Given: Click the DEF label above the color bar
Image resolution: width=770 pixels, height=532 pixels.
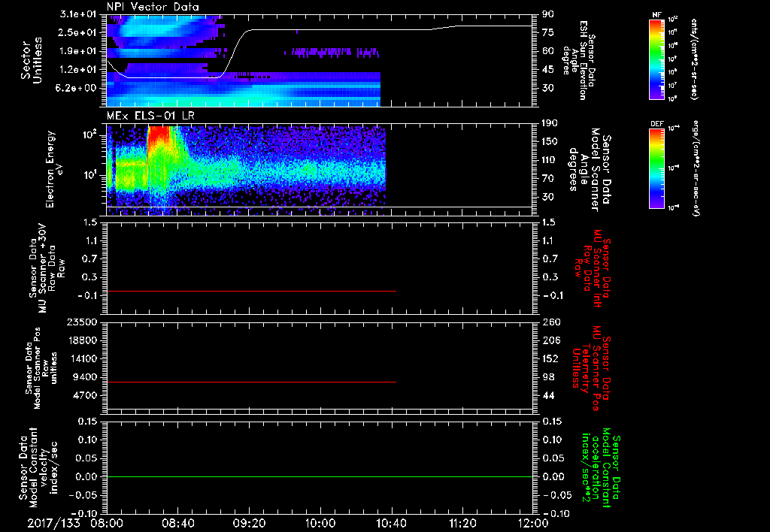Looking at the screenshot, I should click(656, 124).
